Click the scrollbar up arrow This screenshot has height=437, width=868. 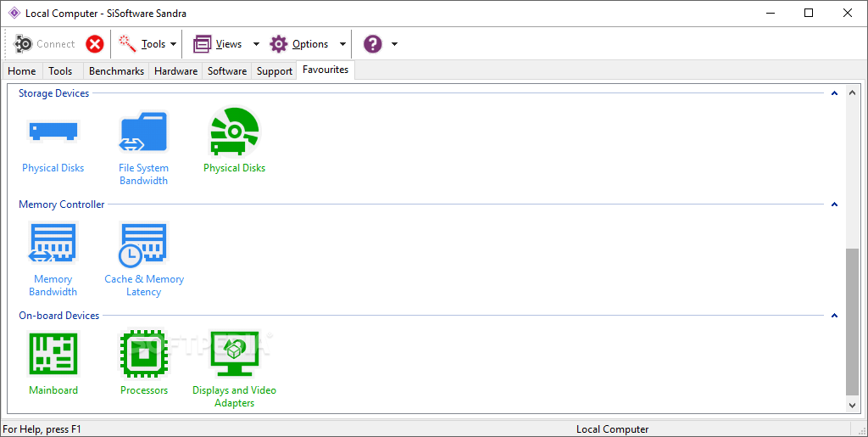[853, 92]
